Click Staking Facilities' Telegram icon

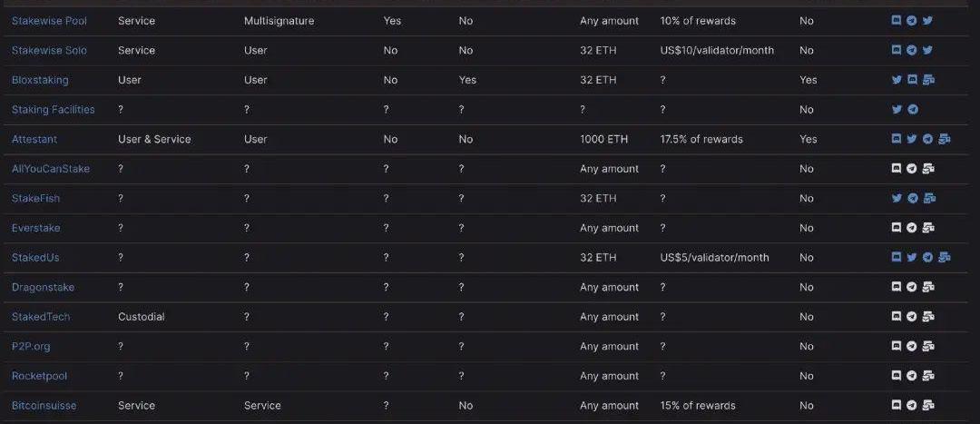(912, 110)
